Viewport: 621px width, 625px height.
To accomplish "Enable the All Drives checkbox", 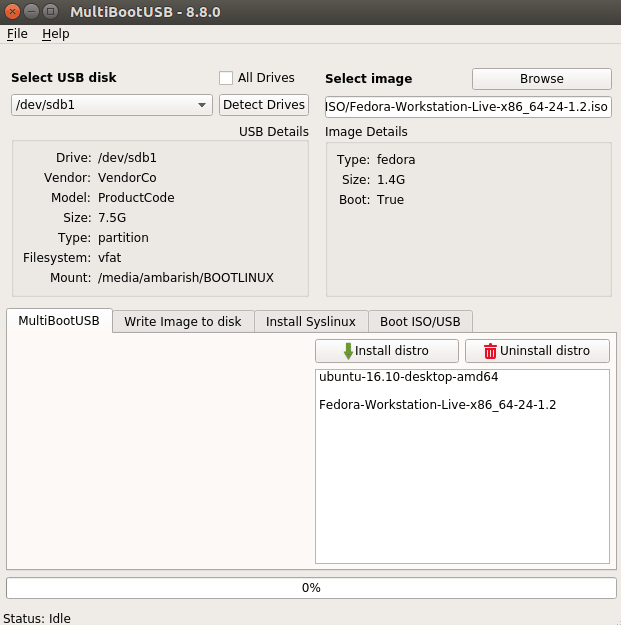I will [226, 78].
